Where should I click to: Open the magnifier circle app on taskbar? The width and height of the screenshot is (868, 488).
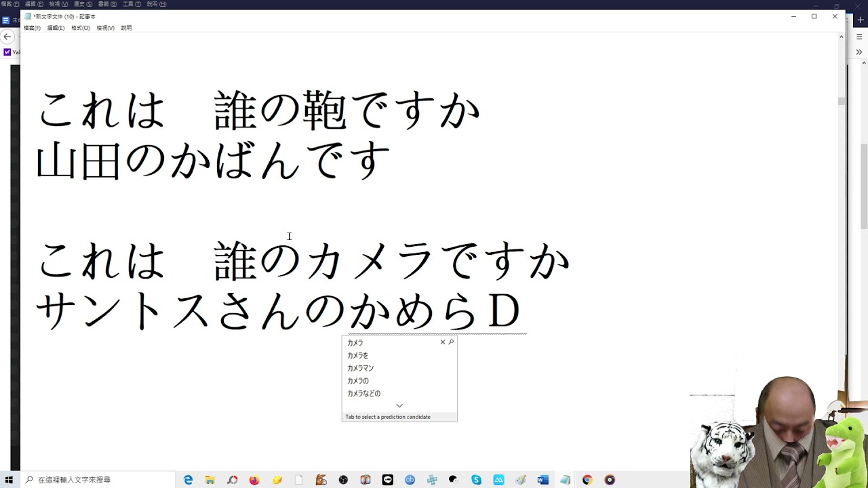pos(232,480)
